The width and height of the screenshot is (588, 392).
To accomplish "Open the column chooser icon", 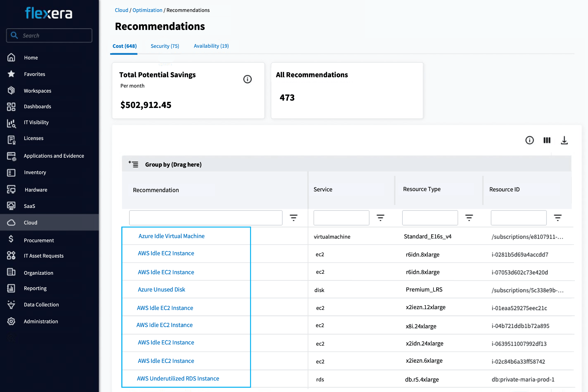I will (547, 140).
